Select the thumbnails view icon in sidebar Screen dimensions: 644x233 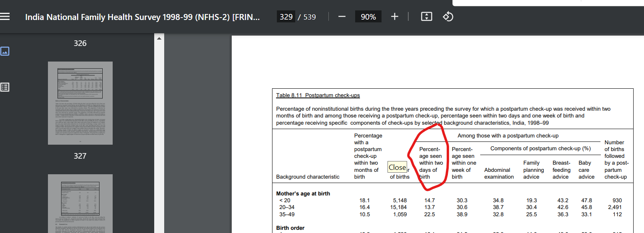tap(5, 51)
